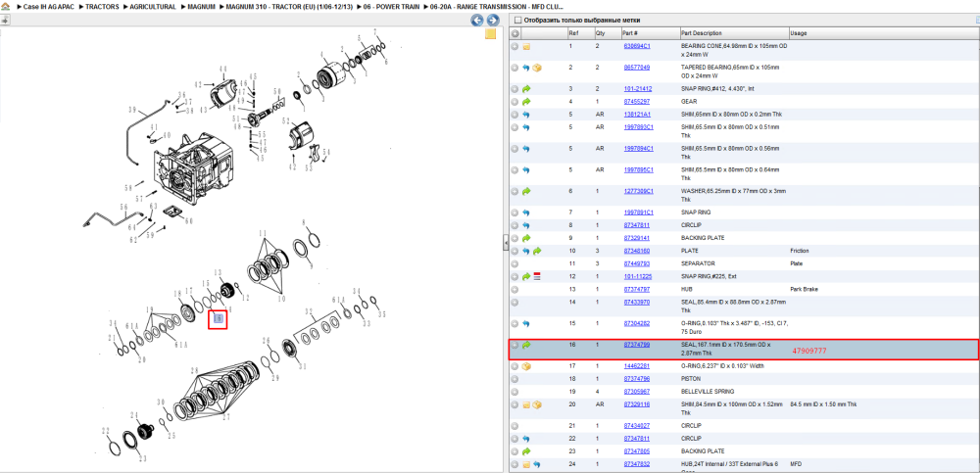The height and width of the screenshot is (473, 980).
Task: Select callout 39 tube in the diagram
Action: click(132, 110)
